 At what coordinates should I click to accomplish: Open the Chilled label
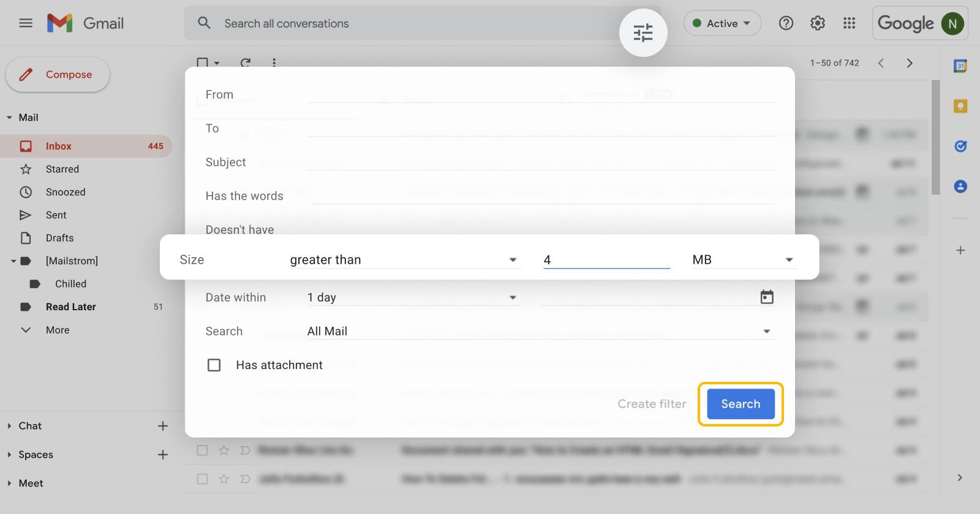[x=70, y=284]
